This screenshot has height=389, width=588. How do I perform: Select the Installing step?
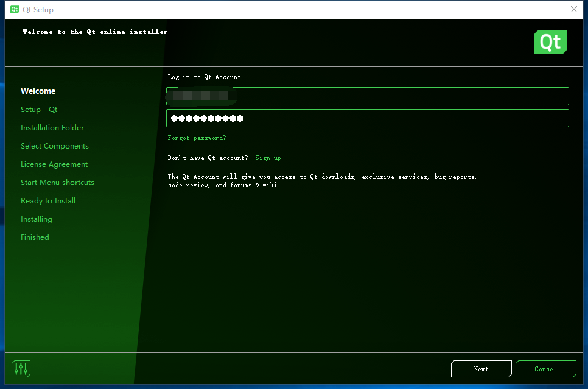point(37,219)
